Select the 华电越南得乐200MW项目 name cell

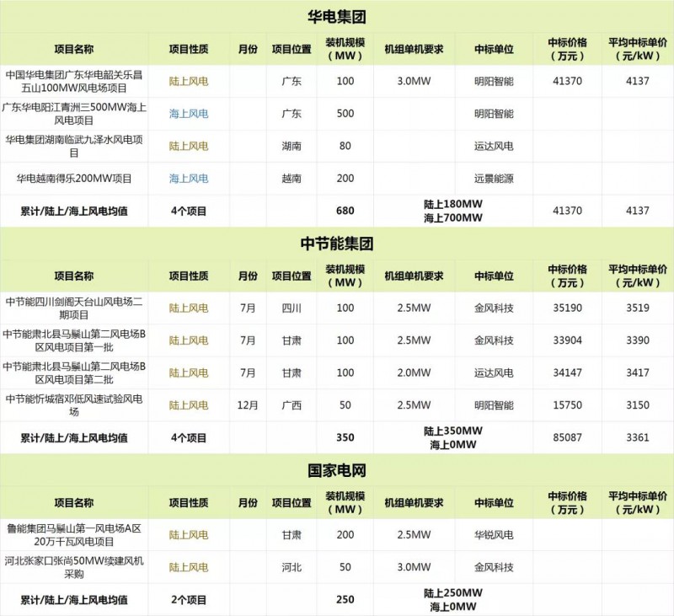click(x=74, y=179)
